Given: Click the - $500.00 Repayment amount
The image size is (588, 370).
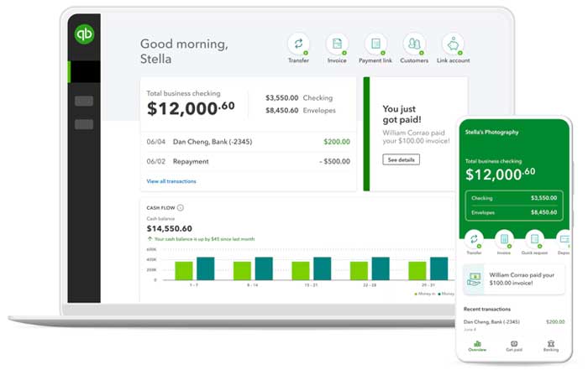Looking at the screenshot, I should coord(335,161).
